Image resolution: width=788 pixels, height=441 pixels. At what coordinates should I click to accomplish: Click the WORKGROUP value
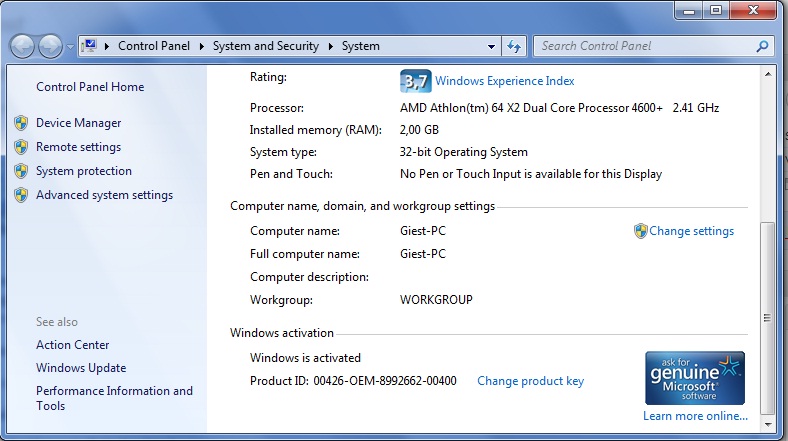click(x=436, y=300)
